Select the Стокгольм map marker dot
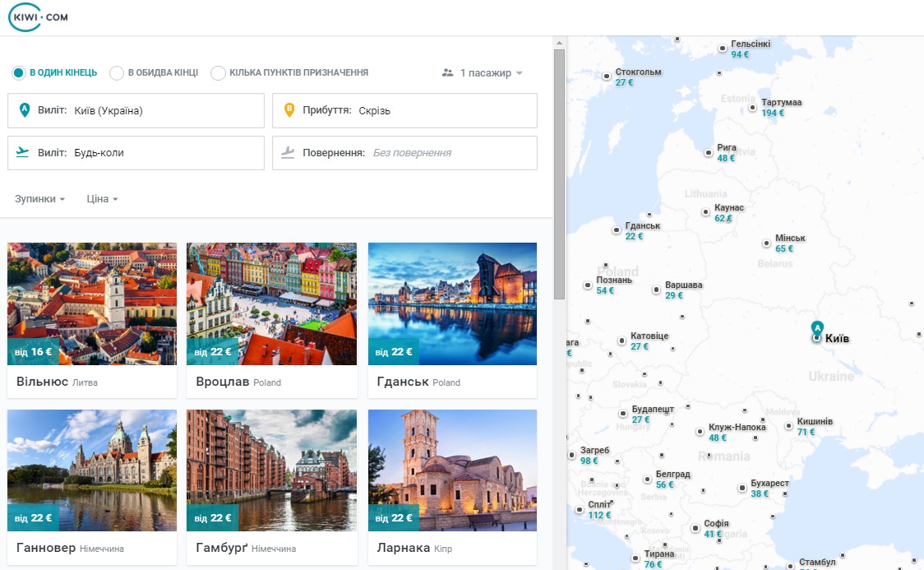Viewport: 924px width, 570px height. 607,76
